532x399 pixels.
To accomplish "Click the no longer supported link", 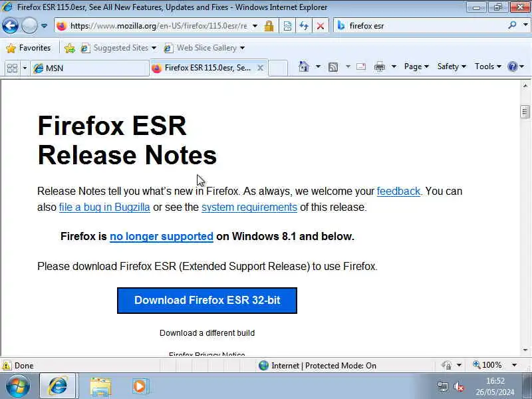I will (x=162, y=236).
